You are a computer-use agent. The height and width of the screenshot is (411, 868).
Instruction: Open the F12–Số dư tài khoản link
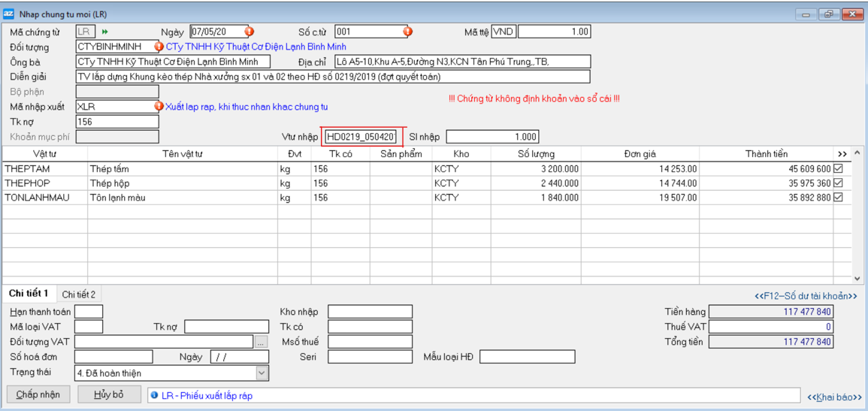[x=806, y=296]
